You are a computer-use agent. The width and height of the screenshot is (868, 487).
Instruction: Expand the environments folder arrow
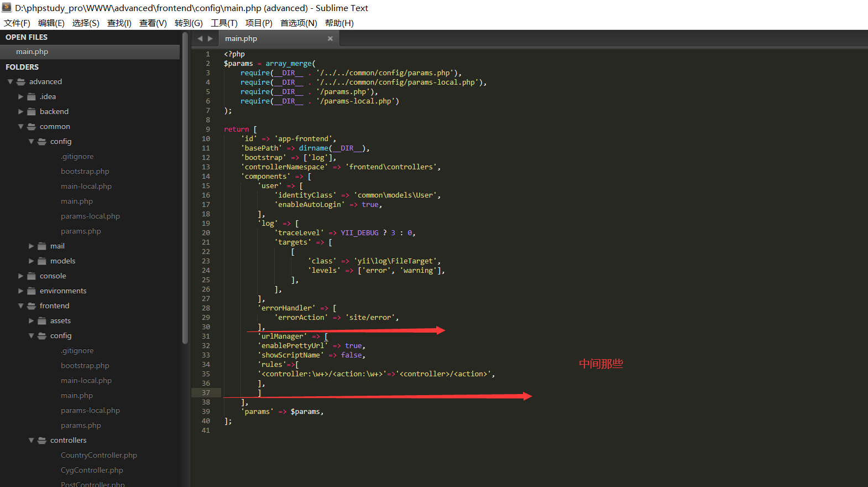click(20, 291)
